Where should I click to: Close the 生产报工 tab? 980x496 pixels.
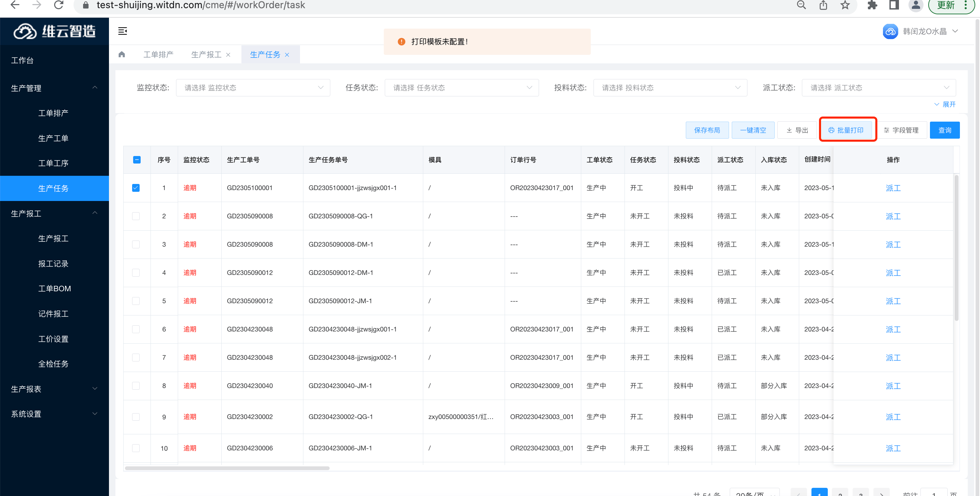228,55
